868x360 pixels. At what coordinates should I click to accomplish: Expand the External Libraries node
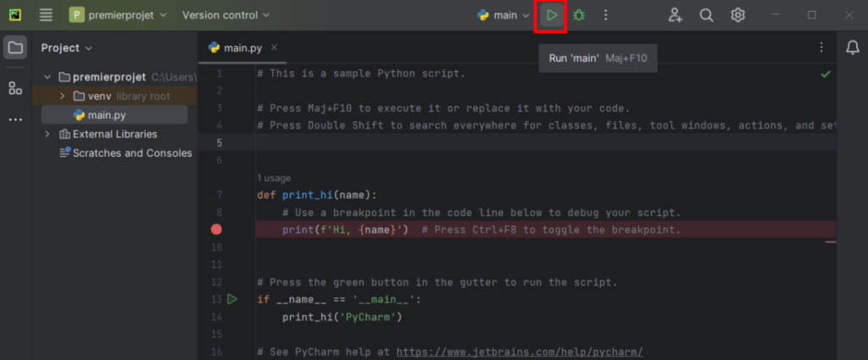click(47, 134)
